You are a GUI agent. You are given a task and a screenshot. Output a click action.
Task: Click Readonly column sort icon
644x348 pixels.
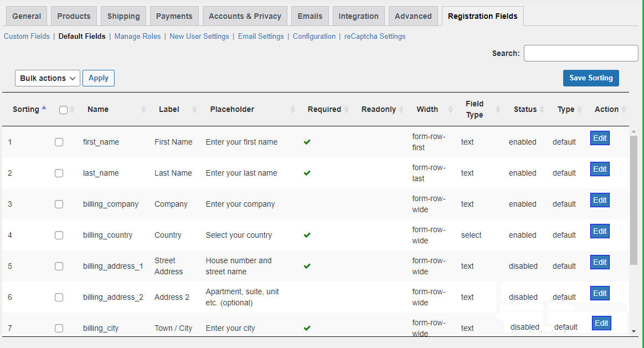401,110
